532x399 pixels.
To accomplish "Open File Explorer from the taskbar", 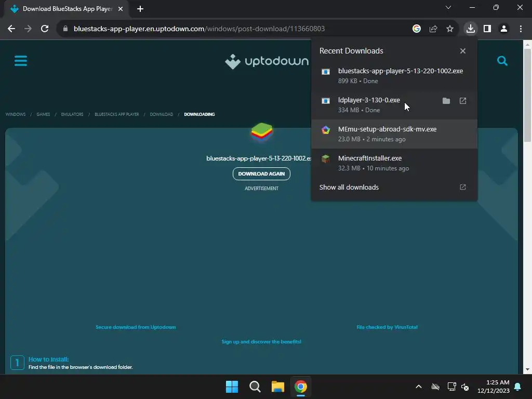I will coord(277,387).
